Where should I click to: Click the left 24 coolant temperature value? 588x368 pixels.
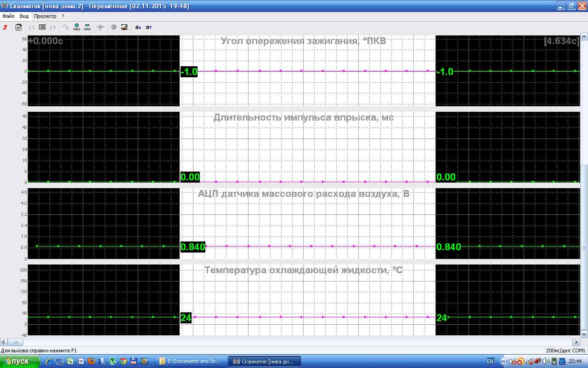186,318
